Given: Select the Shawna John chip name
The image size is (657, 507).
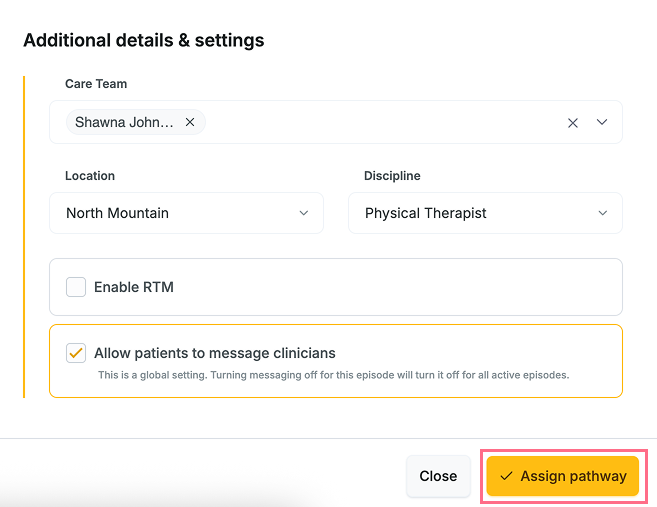Looking at the screenshot, I should (x=124, y=122).
